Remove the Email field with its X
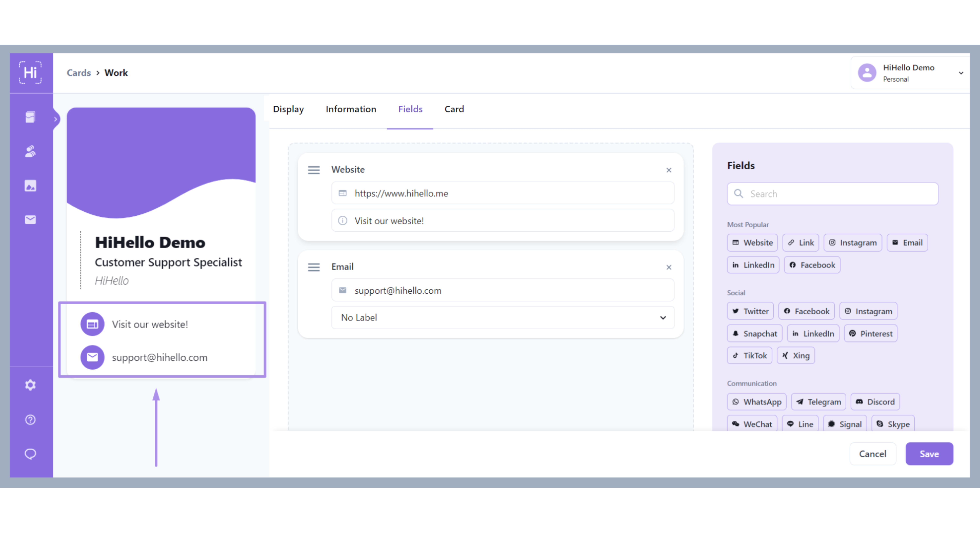Image resolution: width=980 pixels, height=551 pixels. click(669, 267)
